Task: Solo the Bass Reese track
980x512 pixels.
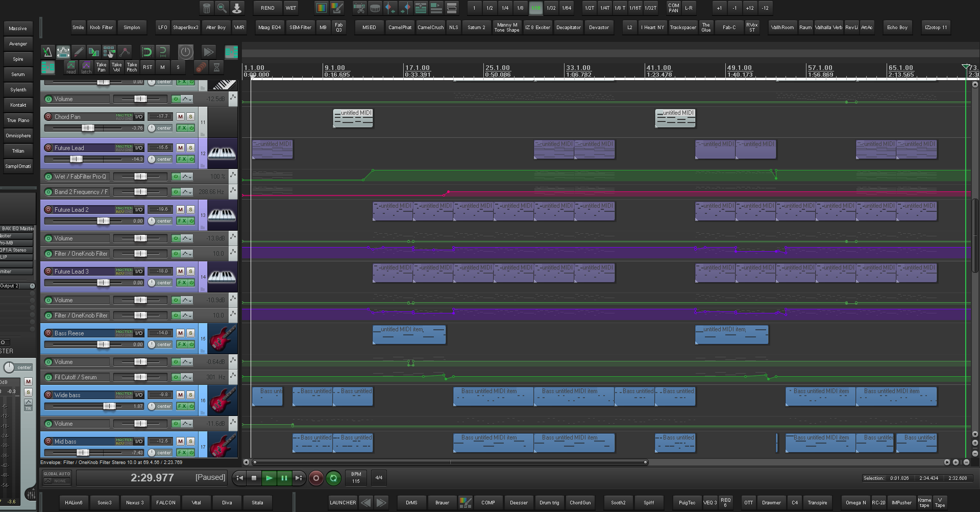Action: tap(190, 333)
